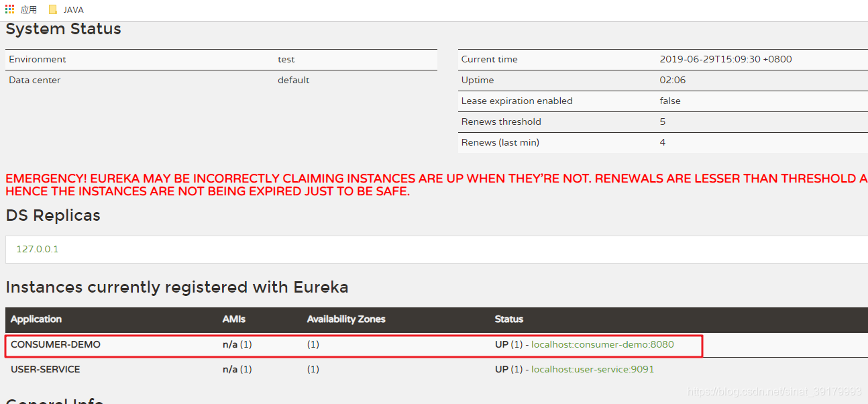
Task: Select the renews threshold value 5
Action: [x=663, y=121]
